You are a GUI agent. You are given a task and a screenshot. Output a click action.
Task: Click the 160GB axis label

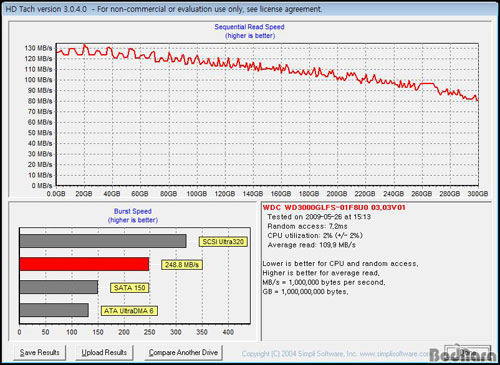(281, 194)
